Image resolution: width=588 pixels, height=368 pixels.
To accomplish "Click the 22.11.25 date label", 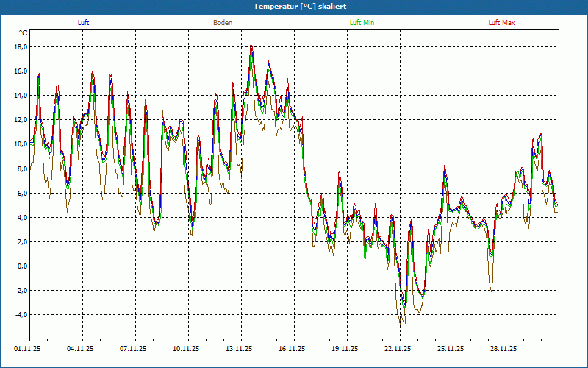I will 398,349.
